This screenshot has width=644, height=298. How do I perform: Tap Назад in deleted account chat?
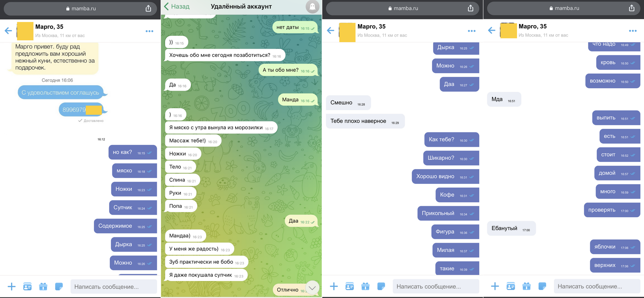point(177,6)
